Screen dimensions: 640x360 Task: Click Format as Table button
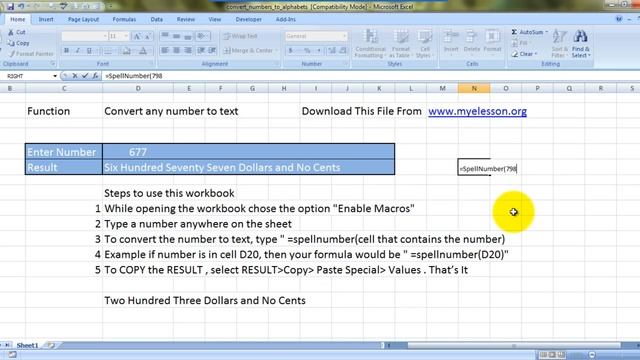400,44
